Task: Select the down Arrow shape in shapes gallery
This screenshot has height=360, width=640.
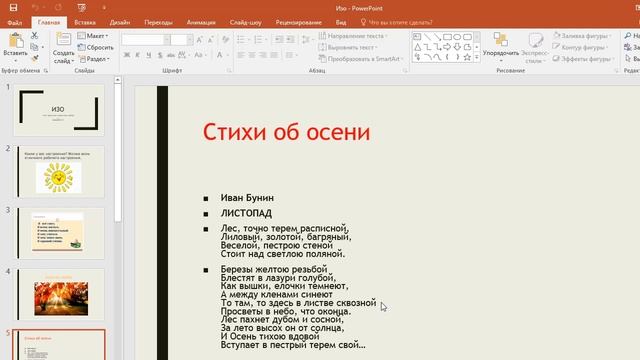Action: click(x=457, y=47)
